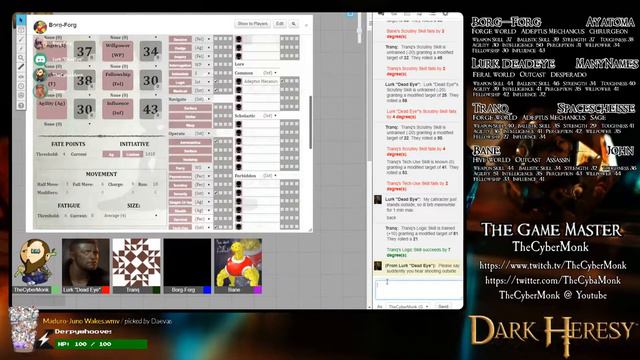Click the Influence value field showing 43
The height and width of the screenshot is (360, 640).
[x=151, y=109]
